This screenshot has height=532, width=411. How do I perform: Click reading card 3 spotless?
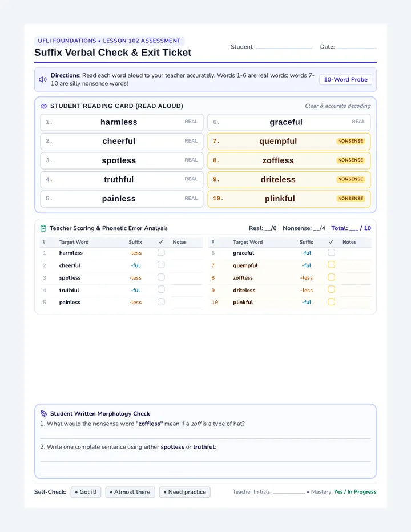click(122, 160)
